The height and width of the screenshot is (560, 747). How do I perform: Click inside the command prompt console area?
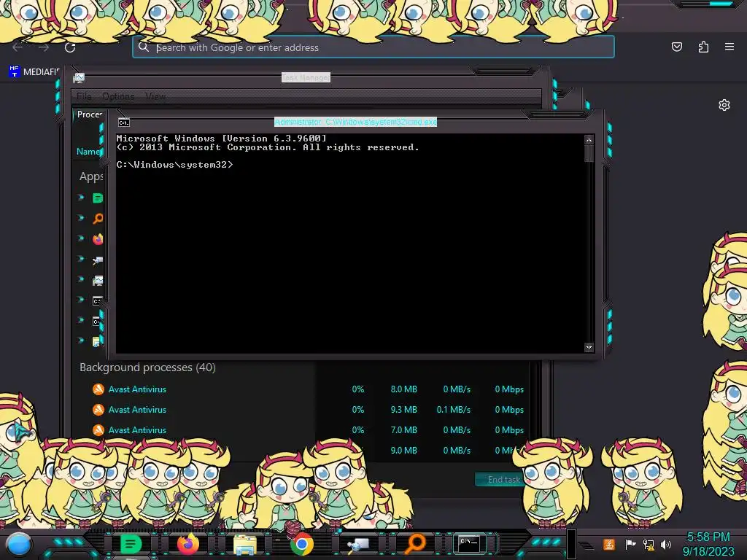[x=349, y=244]
